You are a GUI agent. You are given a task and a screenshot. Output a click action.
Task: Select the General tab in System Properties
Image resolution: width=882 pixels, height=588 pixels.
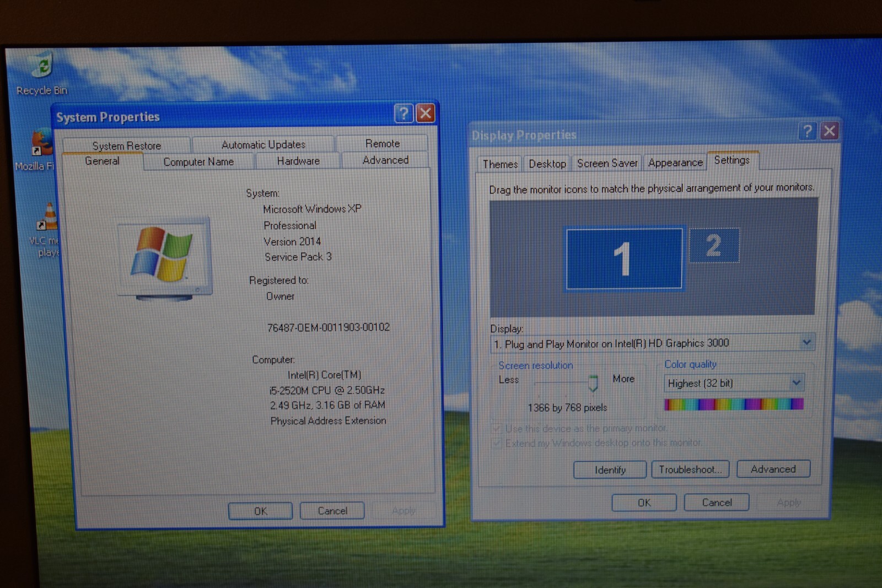(102, 161)
